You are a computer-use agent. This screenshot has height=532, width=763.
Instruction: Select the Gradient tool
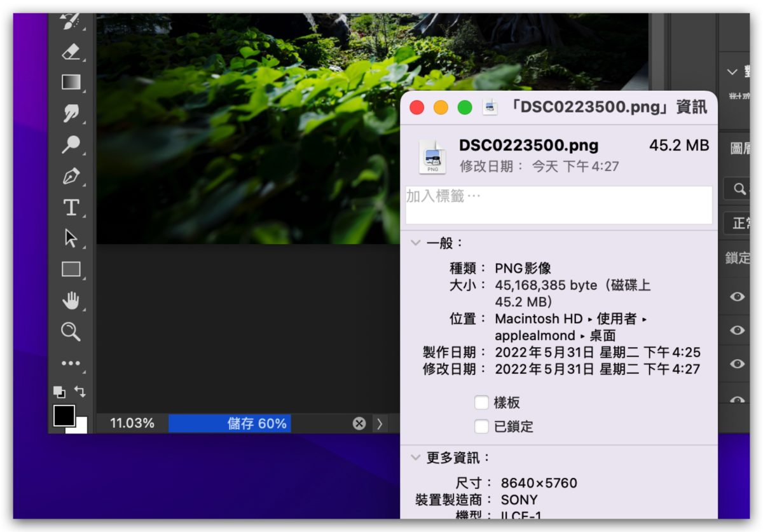pos(71,82)
